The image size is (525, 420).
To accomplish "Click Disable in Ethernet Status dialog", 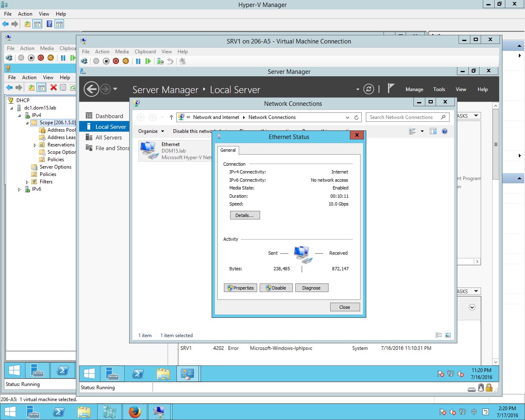I will pyautogui.click(x=276, y=288).
